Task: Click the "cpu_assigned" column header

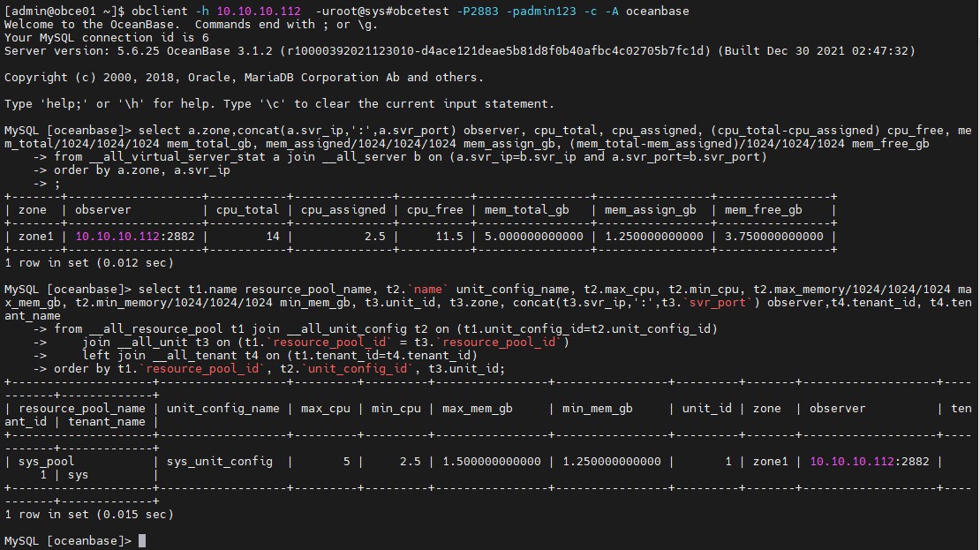Action: [x=343, y=210]
